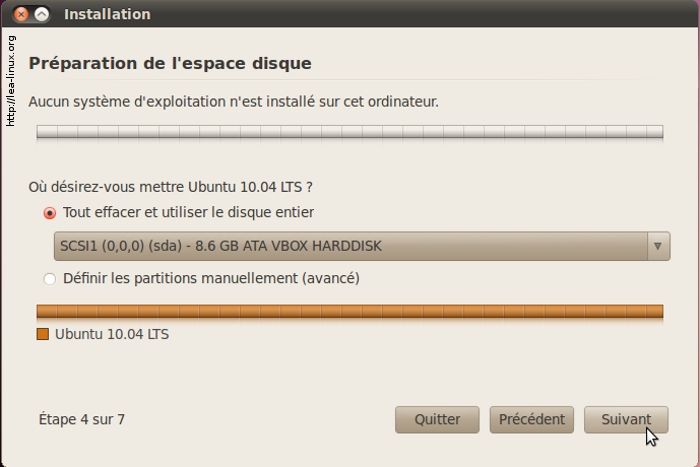This screenshot has width=700, height=467.
Task: Open the SCSI1 (sda) disk selection combo box
Action: 350,246
